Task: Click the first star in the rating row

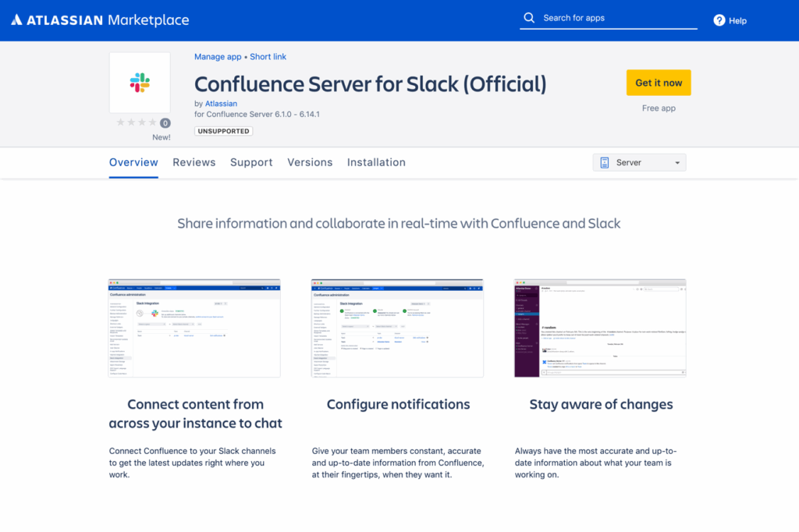Action: [x=120, y=122]
